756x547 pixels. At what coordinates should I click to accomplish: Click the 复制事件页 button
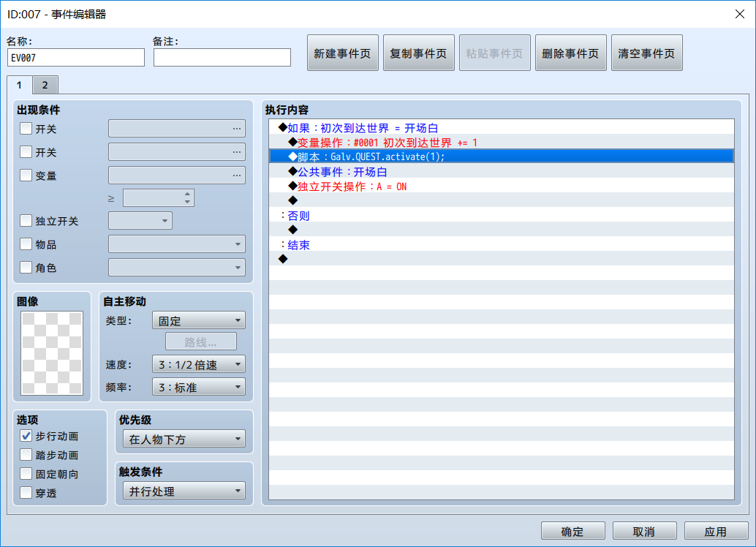[419, 53]
